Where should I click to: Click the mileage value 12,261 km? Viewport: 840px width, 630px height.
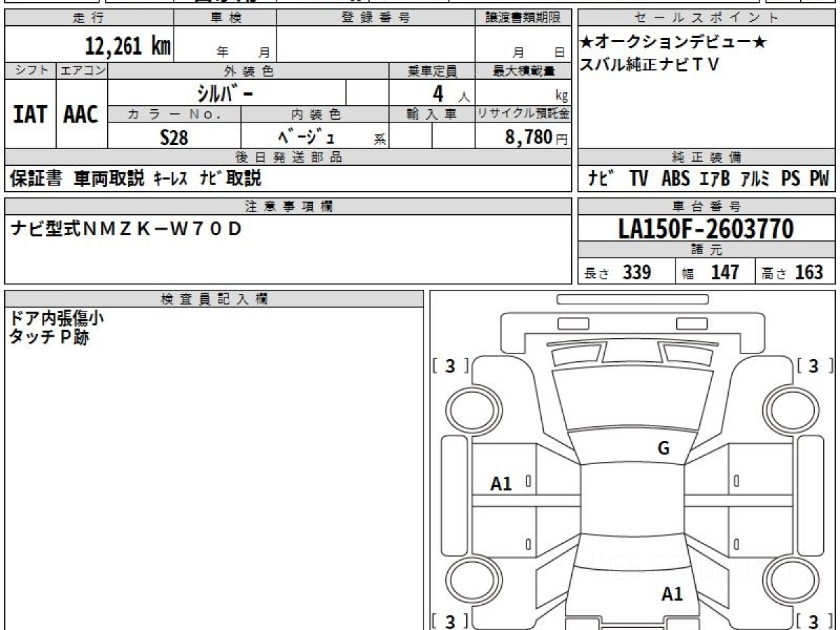click(x=128, y=46)
